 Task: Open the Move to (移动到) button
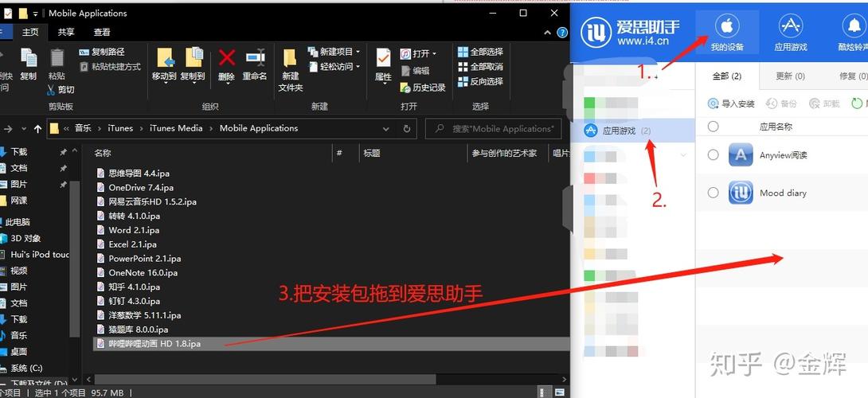click(x=164, y=64)
